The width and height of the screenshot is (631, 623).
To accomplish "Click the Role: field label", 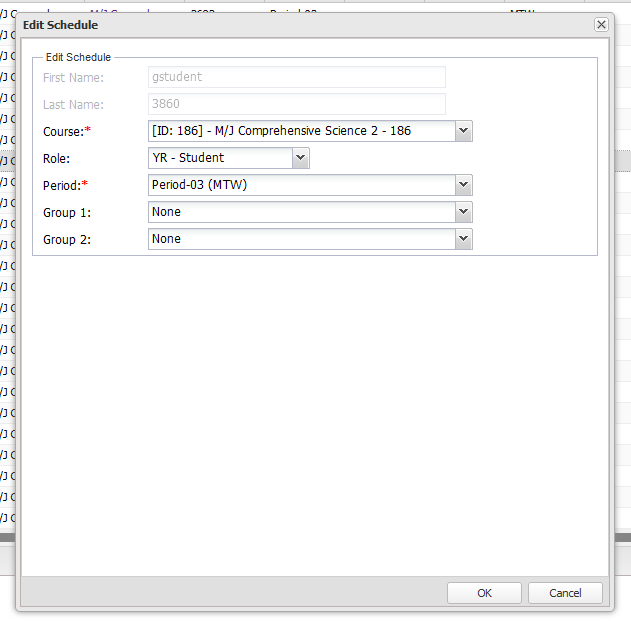I will click(56, 158).
